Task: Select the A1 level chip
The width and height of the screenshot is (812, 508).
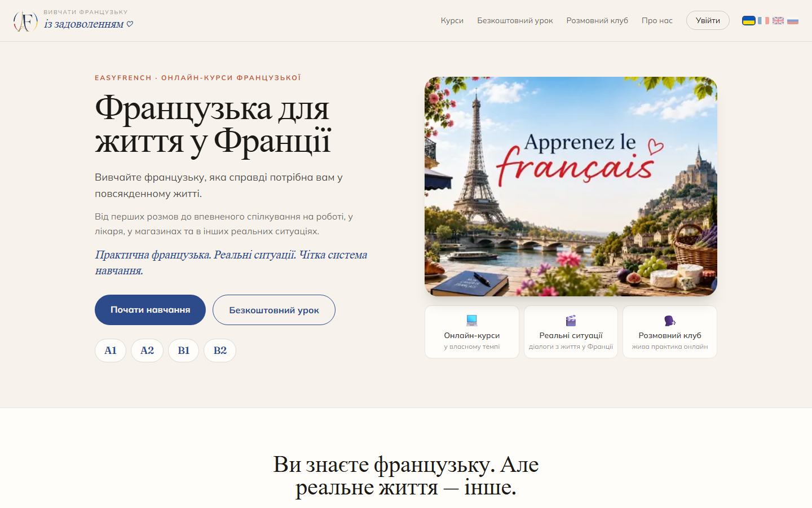Action: 111,351
